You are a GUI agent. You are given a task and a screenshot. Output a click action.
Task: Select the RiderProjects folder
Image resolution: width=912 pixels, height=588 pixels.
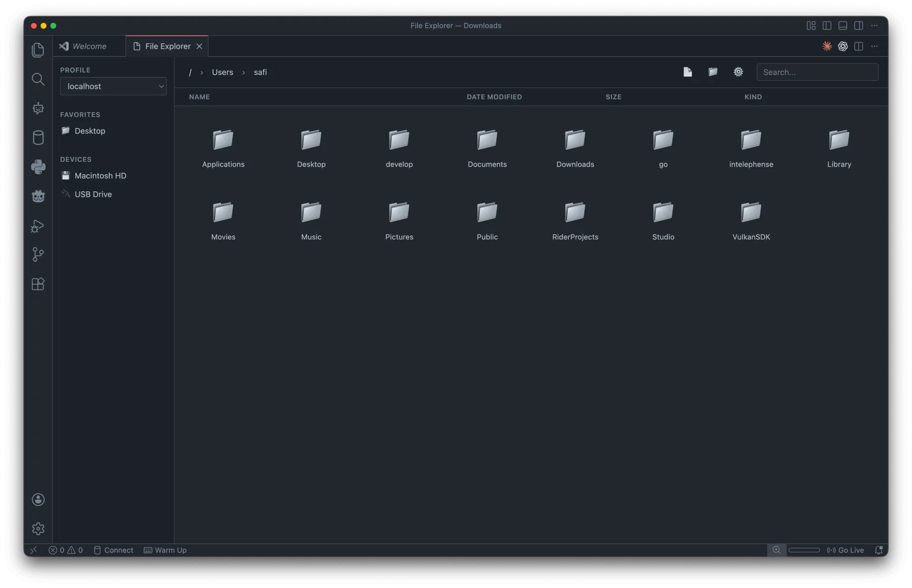(x=575, y=220)
